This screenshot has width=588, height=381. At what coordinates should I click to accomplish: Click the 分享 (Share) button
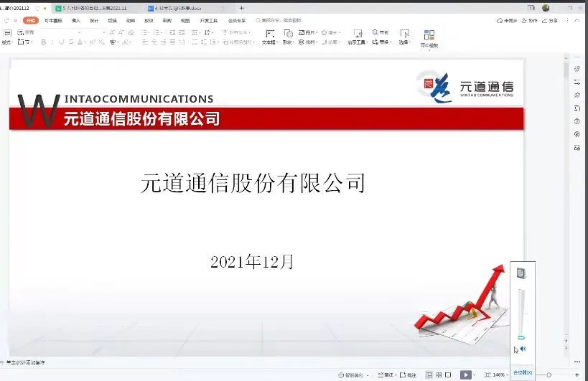551,21
